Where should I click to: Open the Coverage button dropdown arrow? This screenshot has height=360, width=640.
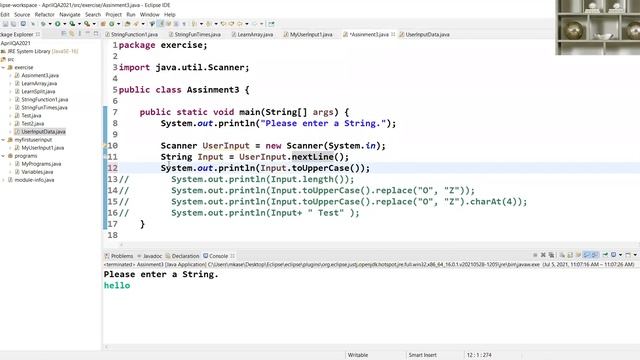click(x=79, y=24)
